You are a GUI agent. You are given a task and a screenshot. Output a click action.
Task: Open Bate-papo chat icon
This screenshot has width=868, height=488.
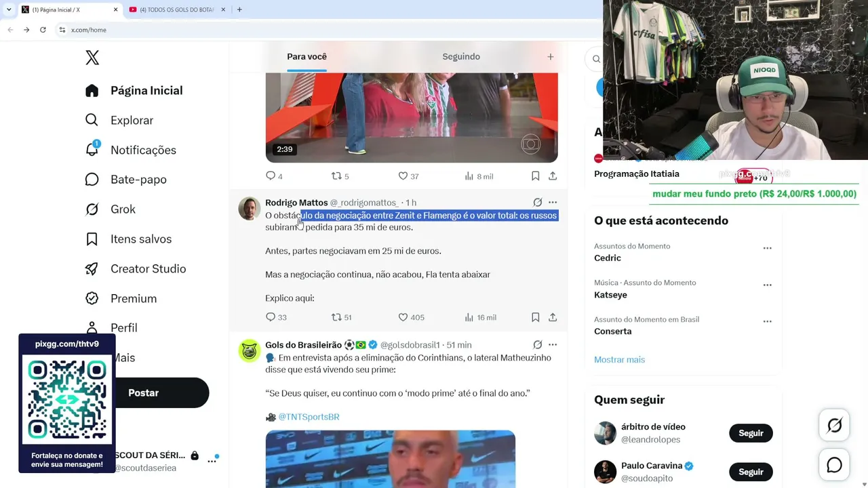92,180
